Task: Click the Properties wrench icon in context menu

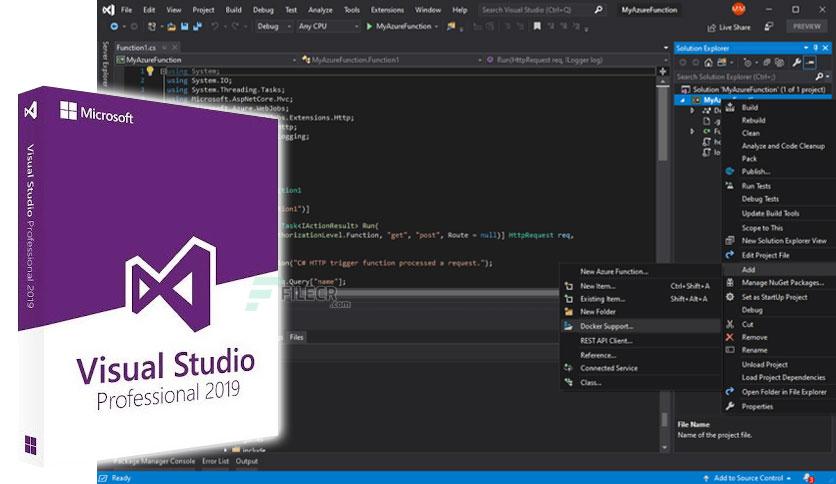Action: pos(729,406)
